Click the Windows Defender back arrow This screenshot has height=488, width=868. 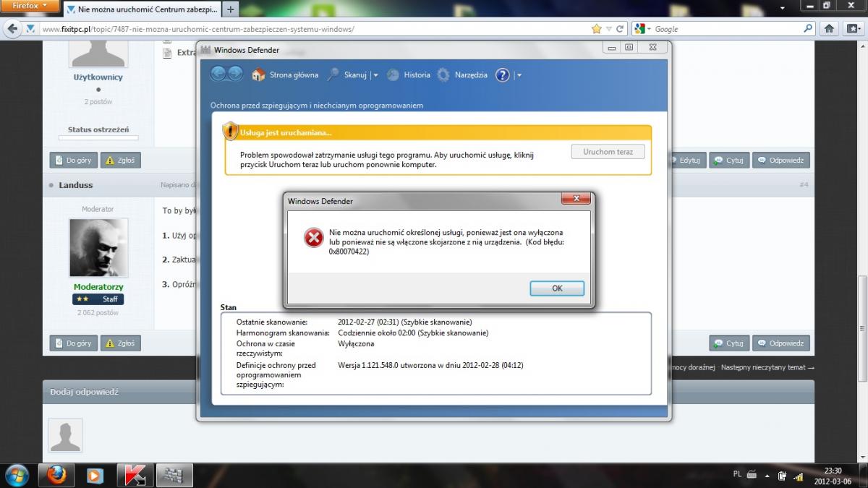218,74
